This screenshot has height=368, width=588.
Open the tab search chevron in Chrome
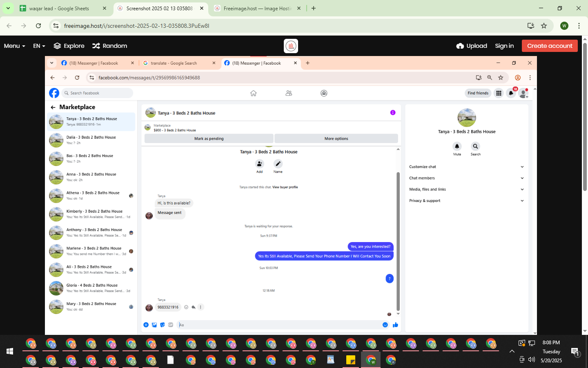coord(8,8)
